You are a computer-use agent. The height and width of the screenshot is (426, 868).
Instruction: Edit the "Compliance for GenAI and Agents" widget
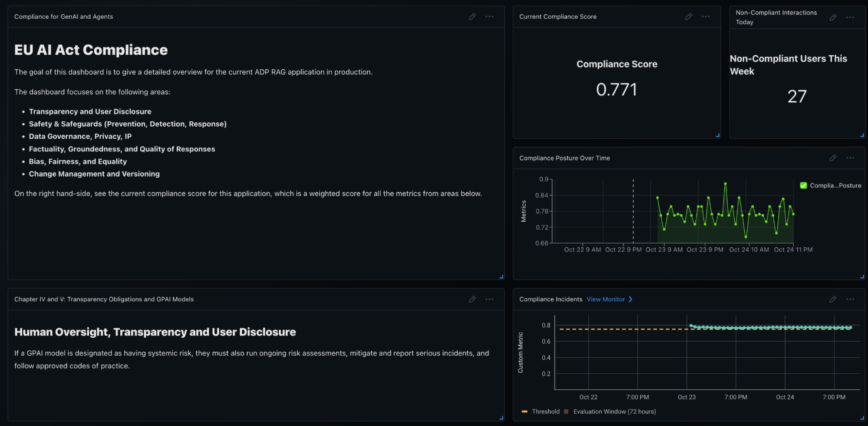pyautogui.click(x=472, y=17)
